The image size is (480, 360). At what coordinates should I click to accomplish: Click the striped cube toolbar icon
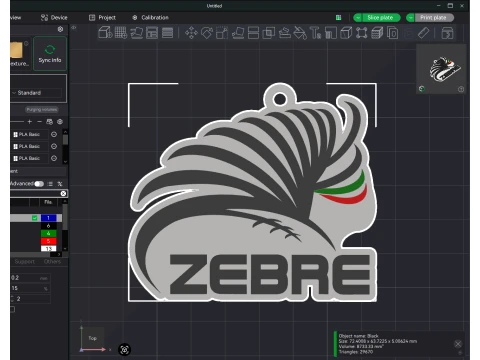click(377, 33)
